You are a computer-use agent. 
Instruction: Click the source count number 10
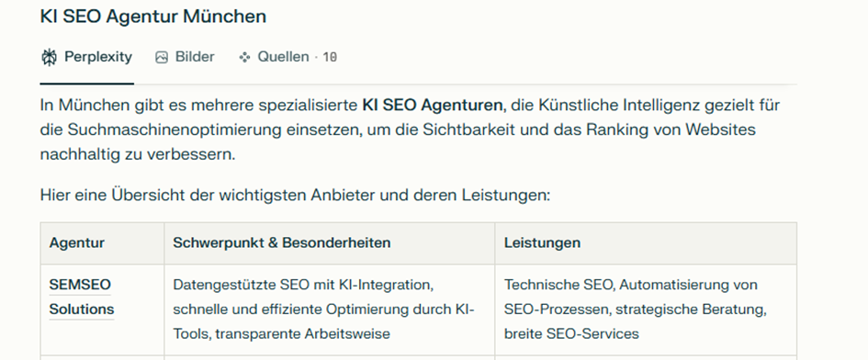(330, 57)
